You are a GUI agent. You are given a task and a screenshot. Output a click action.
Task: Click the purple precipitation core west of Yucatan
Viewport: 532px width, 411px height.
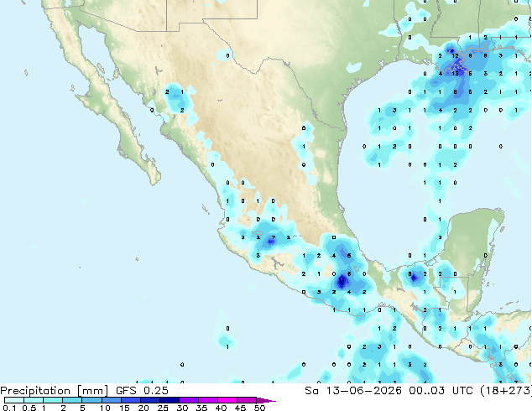coord(414,278)
